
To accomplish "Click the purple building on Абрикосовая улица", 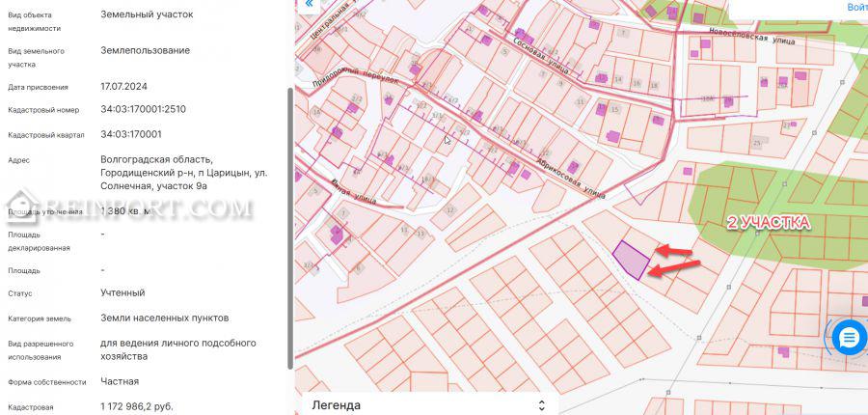I will click(x=573, y=167).
